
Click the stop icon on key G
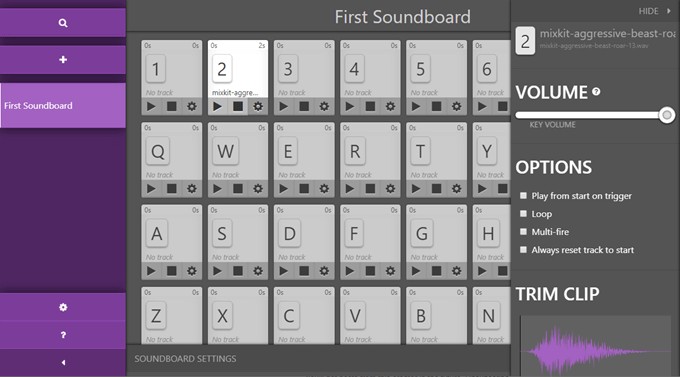click(436, 271)
